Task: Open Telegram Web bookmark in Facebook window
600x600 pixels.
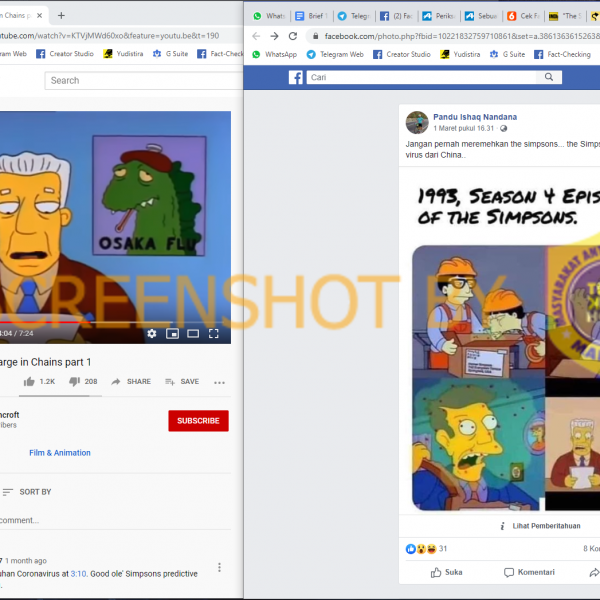Action: (335, 54)
